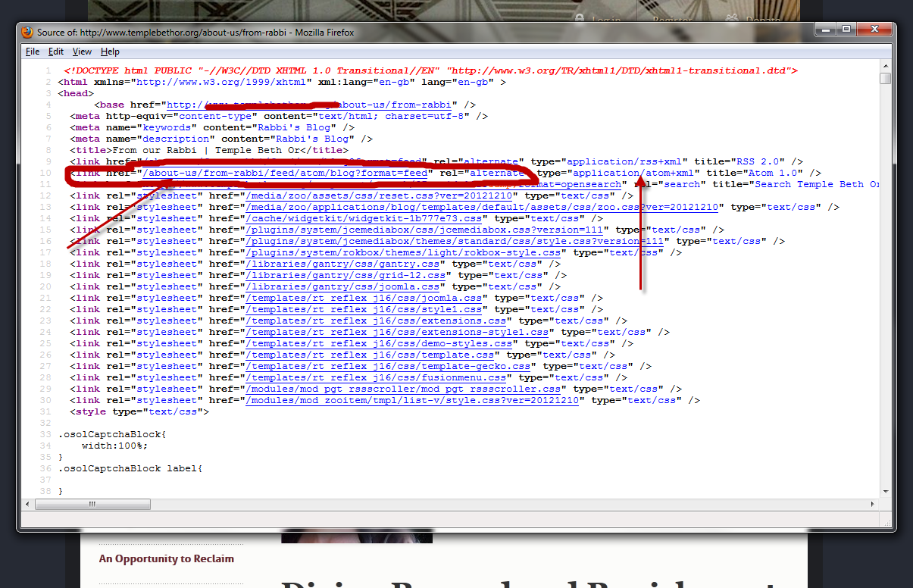Open the zoo.css?ver=20121210 stylesheet link
Screen dimensions: 913x588
coord(483,207)
